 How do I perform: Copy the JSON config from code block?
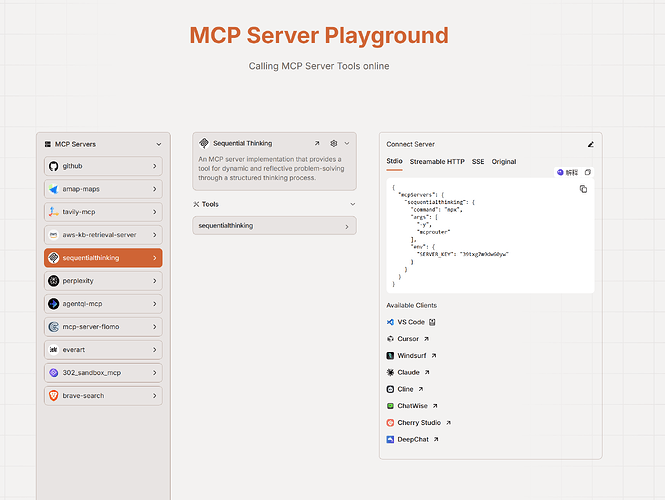click(x=584, y=189)
